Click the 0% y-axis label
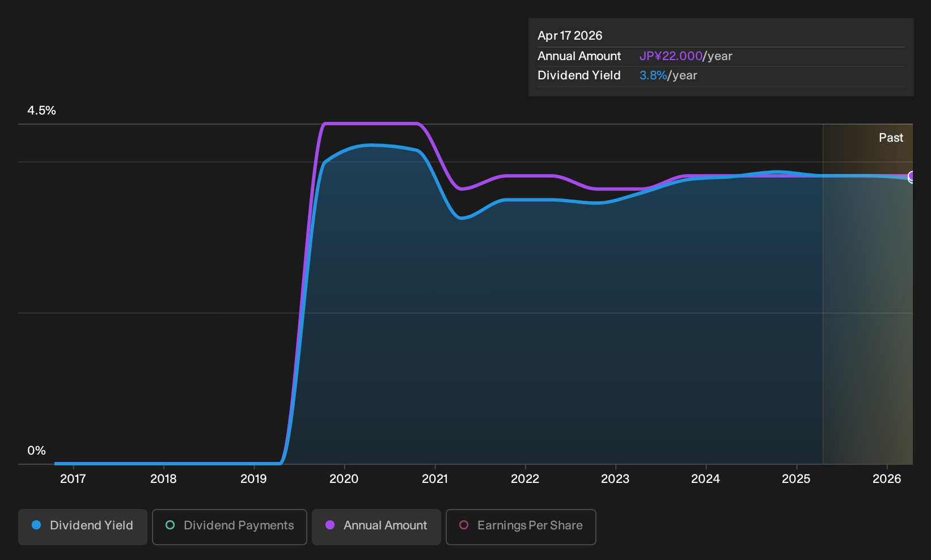 pos(36,451)
